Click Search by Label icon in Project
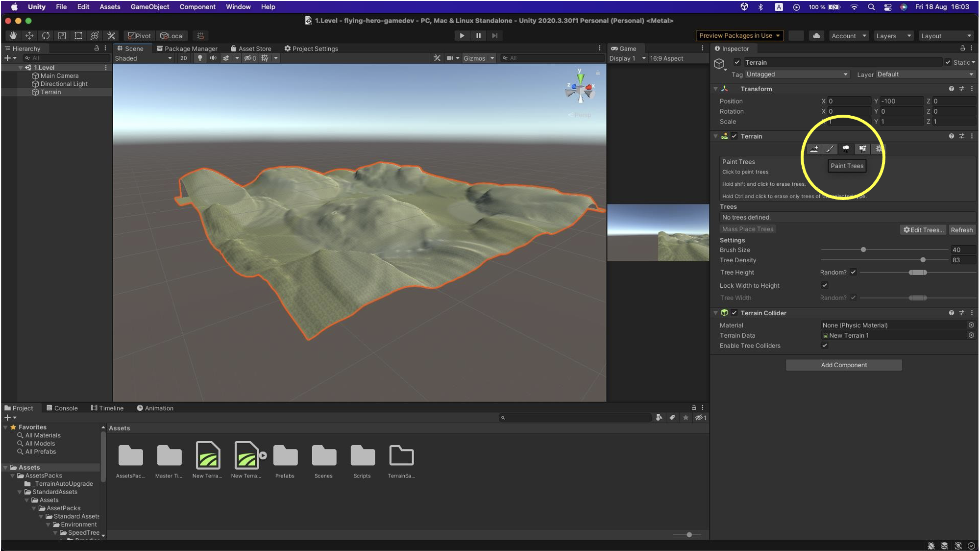980x551 pixels. coord(672,418)
